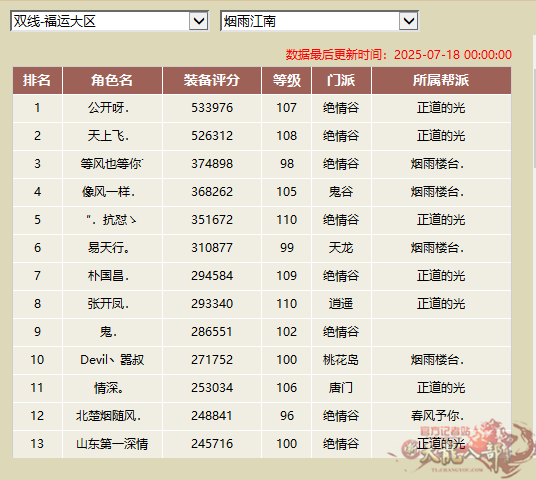Click sect 桃花岛 in rank 10 row

click(x=341, y=360)
